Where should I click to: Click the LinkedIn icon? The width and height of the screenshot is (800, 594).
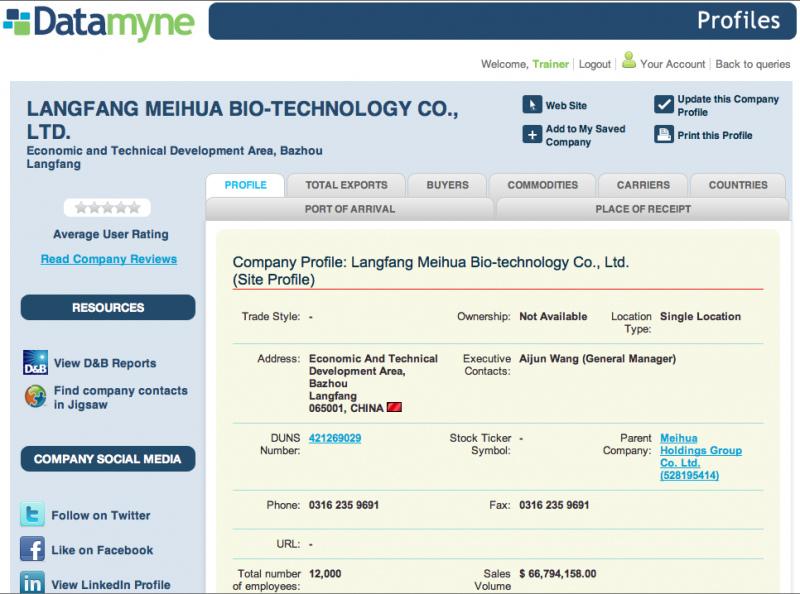[32, 584]
